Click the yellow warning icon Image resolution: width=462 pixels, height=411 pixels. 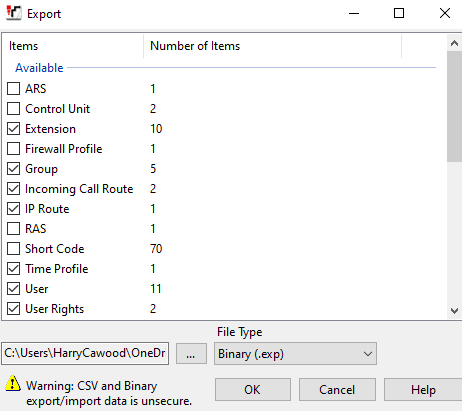point(13,383)
